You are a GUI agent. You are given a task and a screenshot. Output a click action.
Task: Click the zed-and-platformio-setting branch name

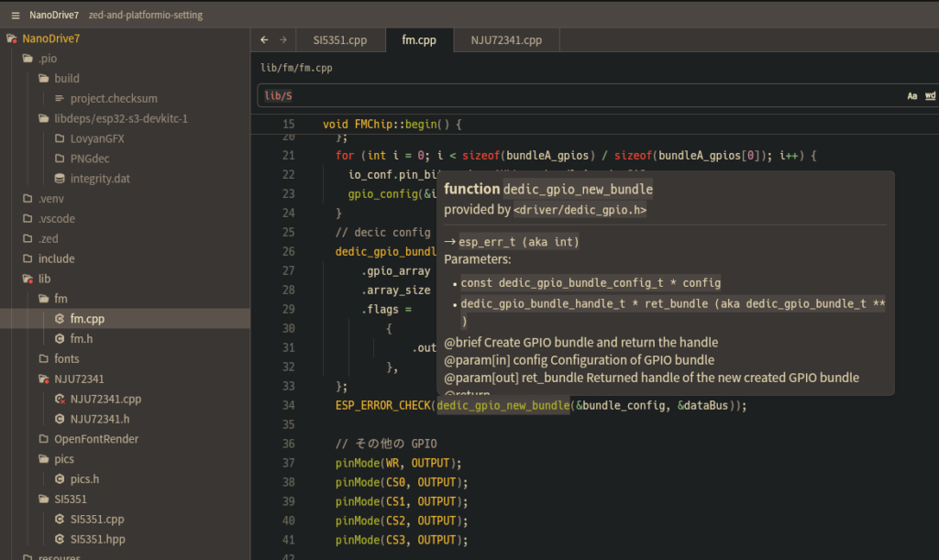tap(146, 16)
